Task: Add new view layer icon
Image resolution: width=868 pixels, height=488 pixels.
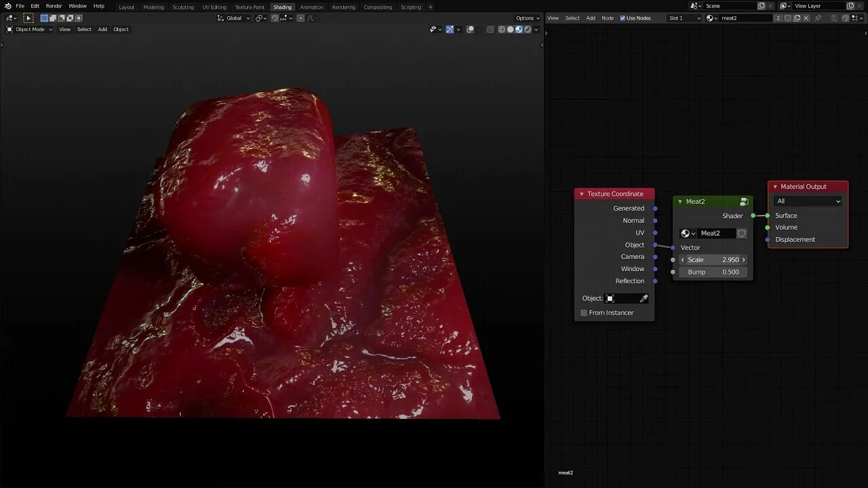Action: click(x=850, y=6)
